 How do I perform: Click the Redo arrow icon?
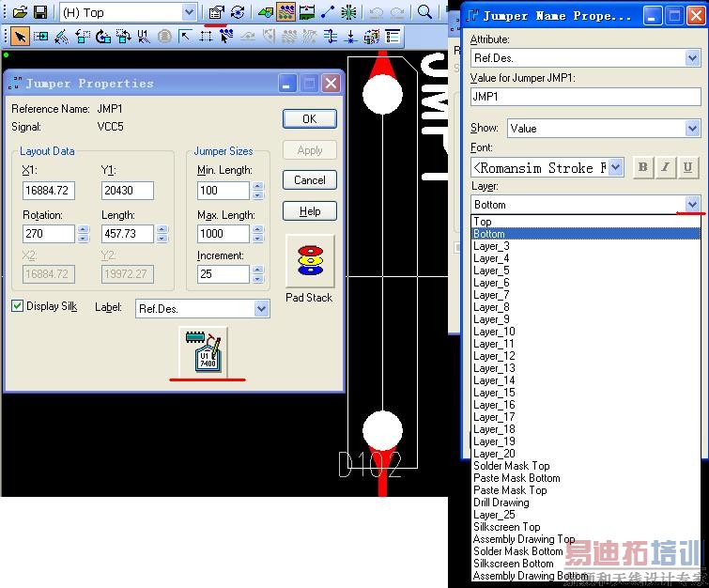[397, 12]
